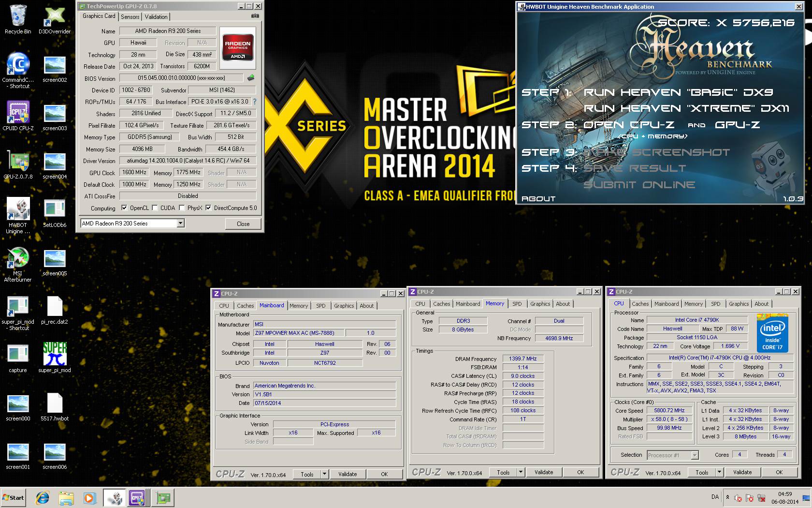Click the BIOS save chip icon in GPU-Z
Screen dimensions: 812x508
251,77
